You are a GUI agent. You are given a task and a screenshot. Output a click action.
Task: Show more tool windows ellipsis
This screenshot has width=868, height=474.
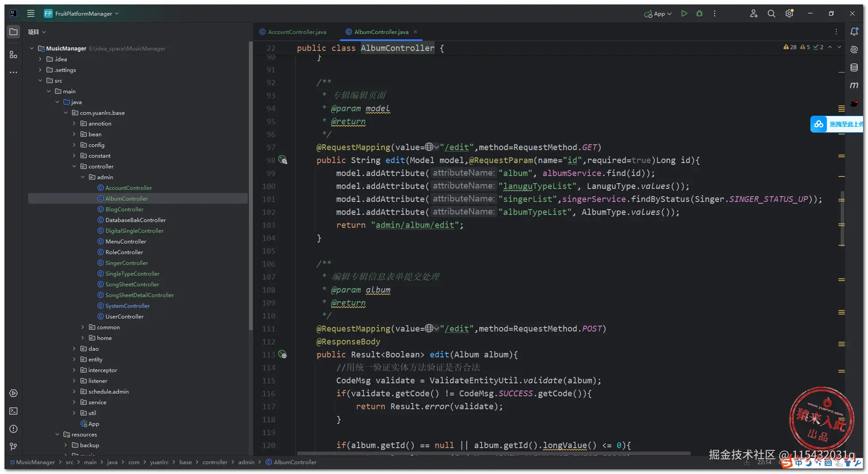[x=13, y=72]
